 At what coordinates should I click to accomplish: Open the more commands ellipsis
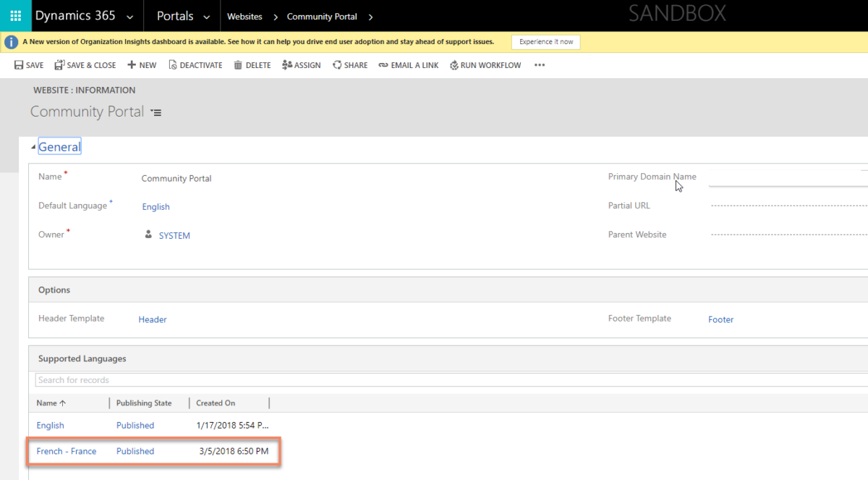click(x=539, y=65)
